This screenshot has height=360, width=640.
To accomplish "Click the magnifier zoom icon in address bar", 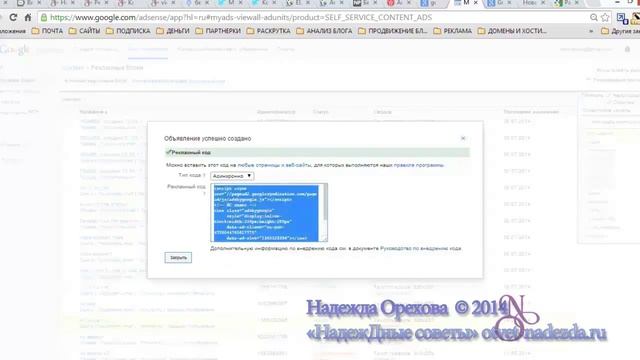I will [594, 18].
